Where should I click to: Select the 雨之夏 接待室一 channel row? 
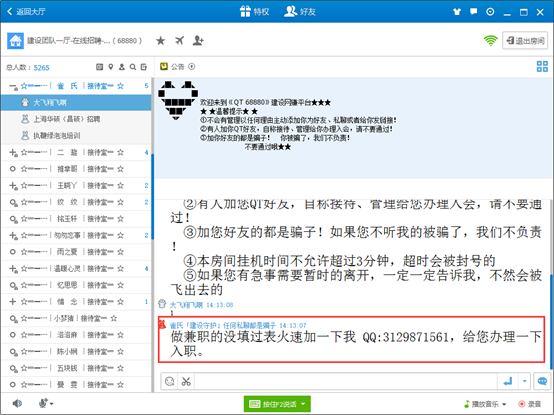click(76, 252)
